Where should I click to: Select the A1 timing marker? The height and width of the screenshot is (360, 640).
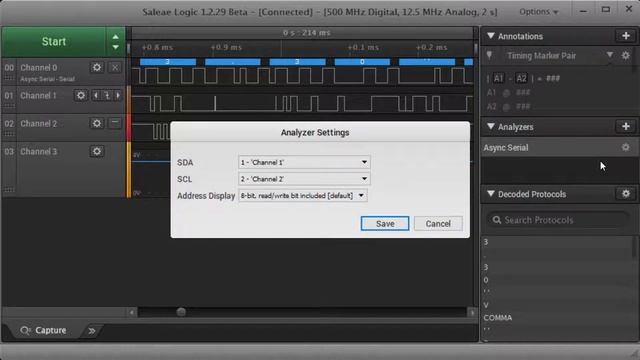[498, 78]
